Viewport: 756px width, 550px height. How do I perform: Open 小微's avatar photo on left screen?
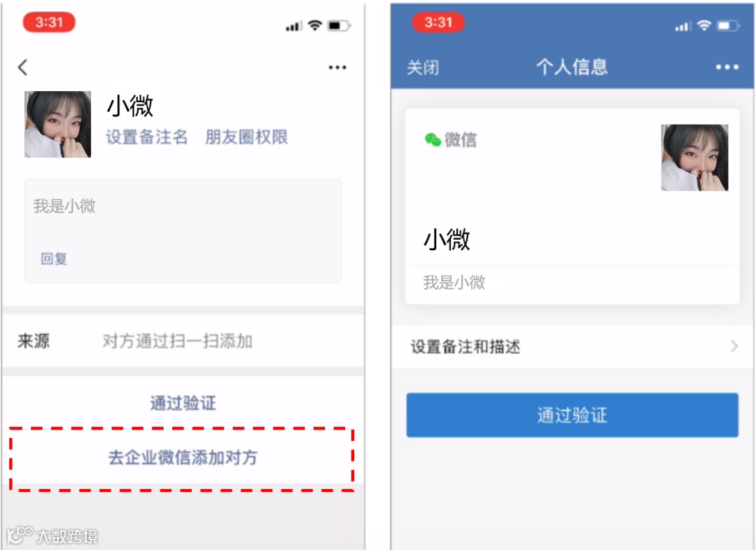click(58, 124)
